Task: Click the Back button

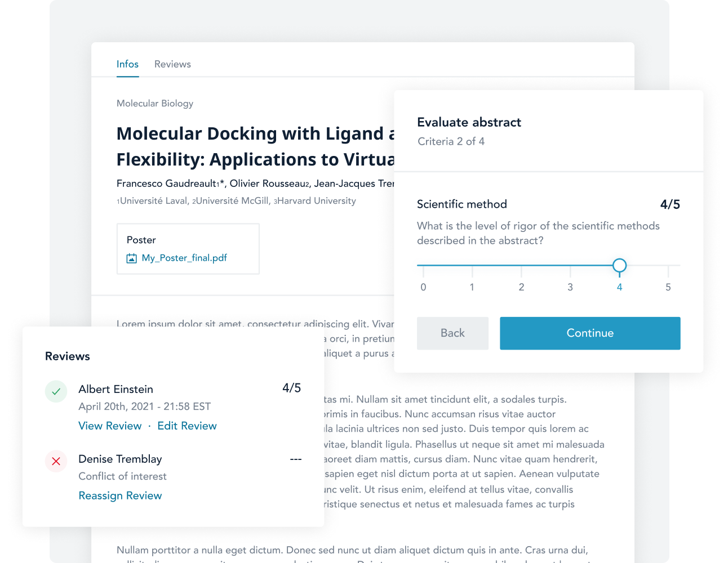Action: (x=452, y=333)
